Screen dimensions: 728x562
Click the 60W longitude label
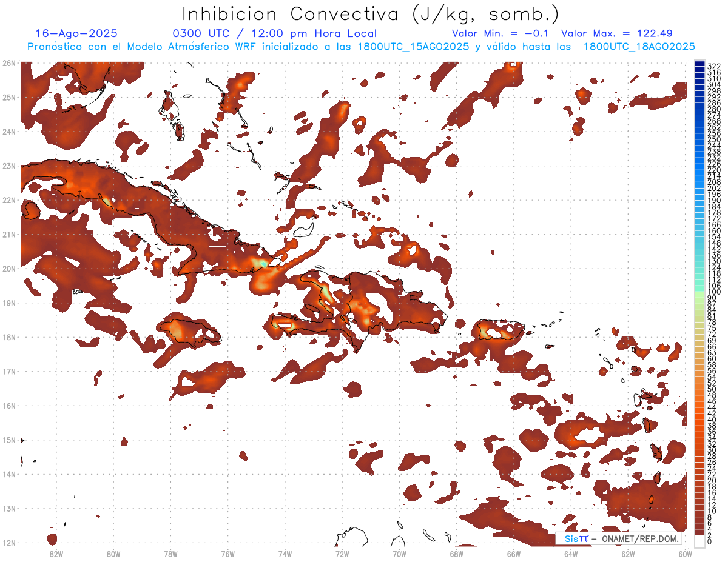tap(686, 554)
